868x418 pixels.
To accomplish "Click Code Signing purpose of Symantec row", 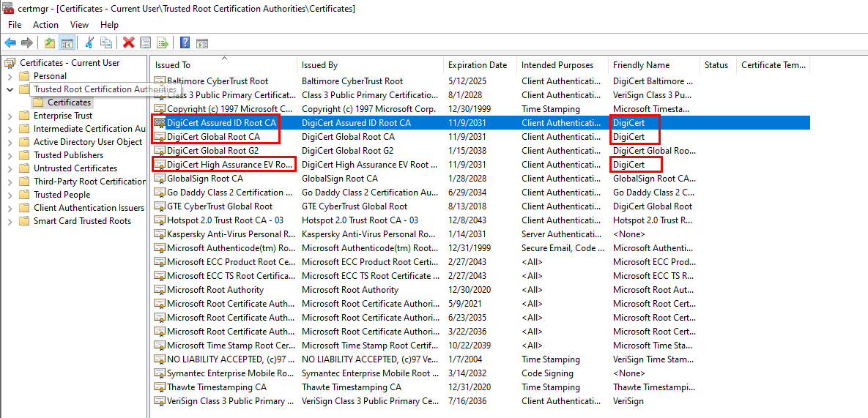I will click(x=547, y=373).
